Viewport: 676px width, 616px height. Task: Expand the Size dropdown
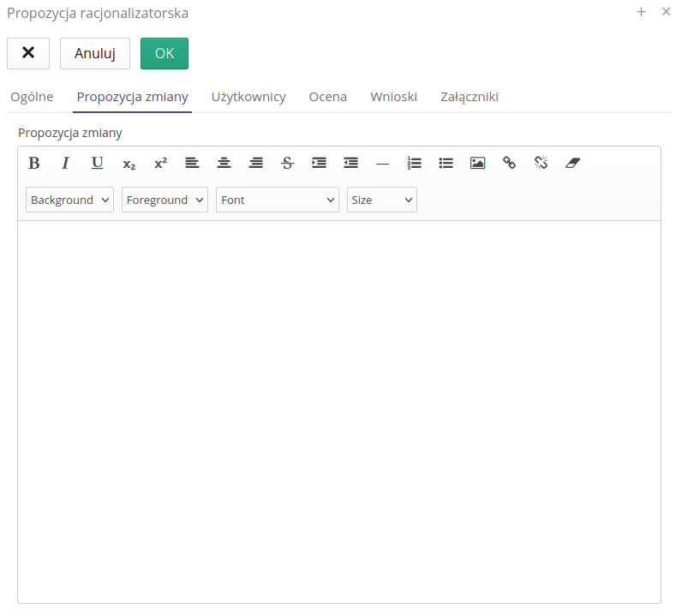pos(381,200)
